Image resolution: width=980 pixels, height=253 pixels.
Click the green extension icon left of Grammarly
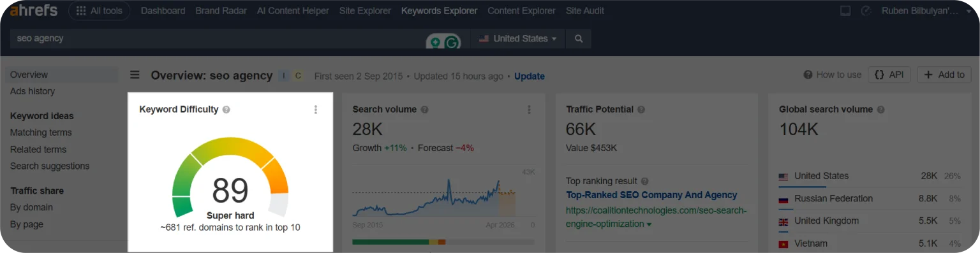click(x=435, y=43)
